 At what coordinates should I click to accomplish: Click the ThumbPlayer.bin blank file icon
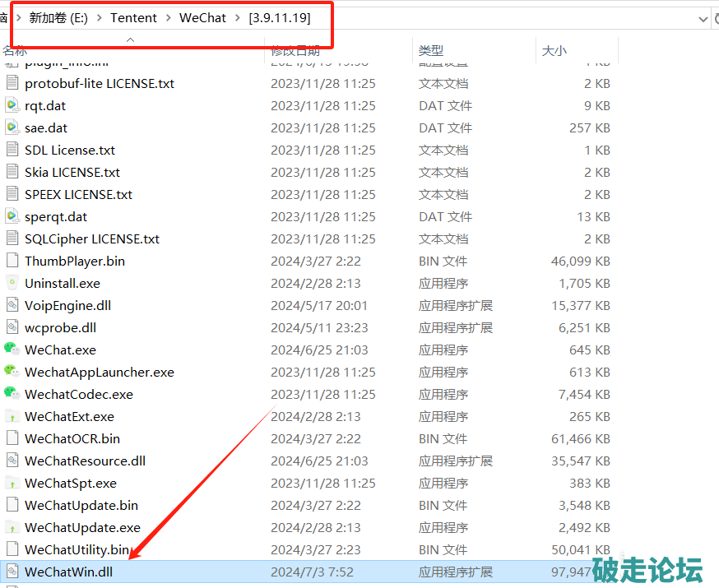[12, 261]
